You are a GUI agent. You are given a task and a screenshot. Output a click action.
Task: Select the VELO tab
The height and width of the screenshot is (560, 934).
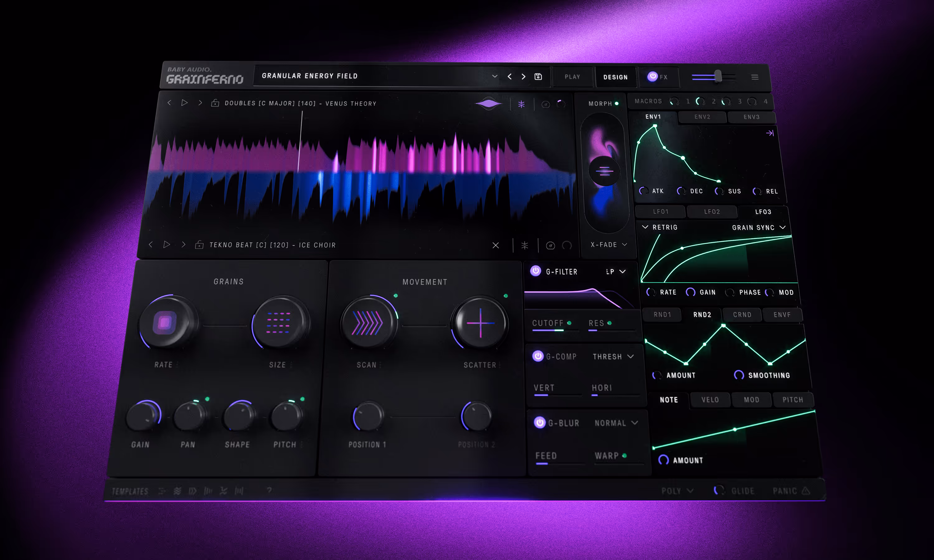710,400
